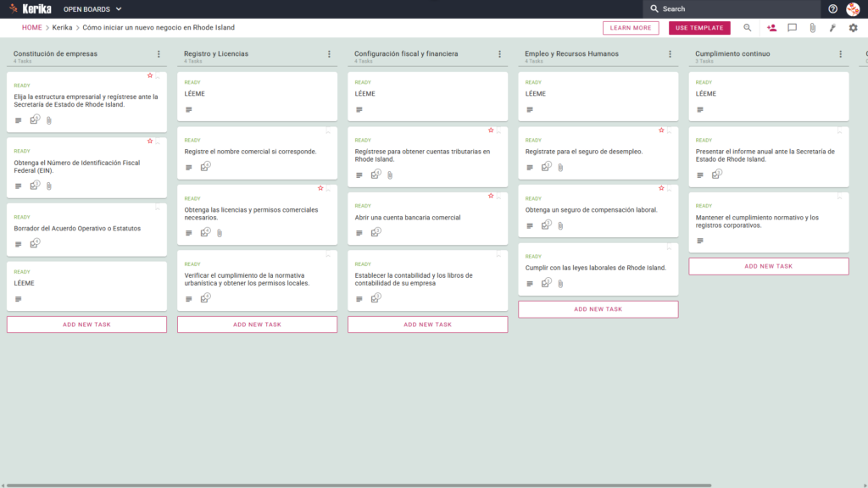Open details icon on 'Mantener el cumplimiento normativo' card
The height and width of the screenshot is (488, 868).
point(700,241)
